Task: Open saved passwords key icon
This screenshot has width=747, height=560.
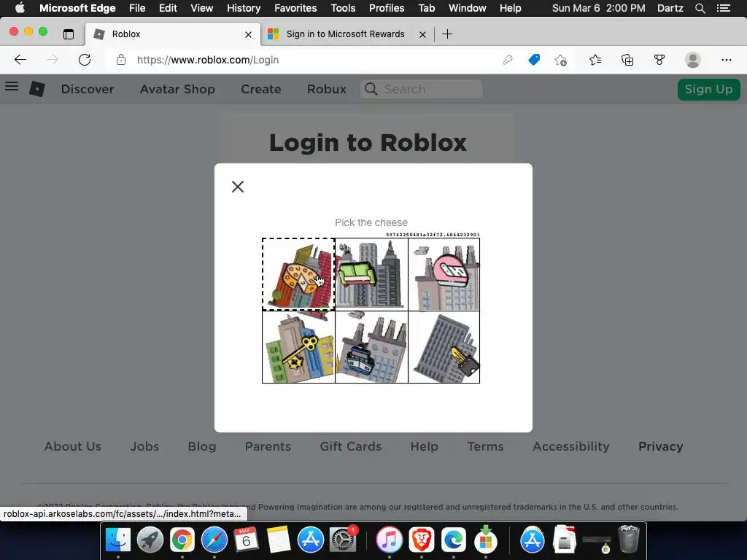Action: click(508, 60)
